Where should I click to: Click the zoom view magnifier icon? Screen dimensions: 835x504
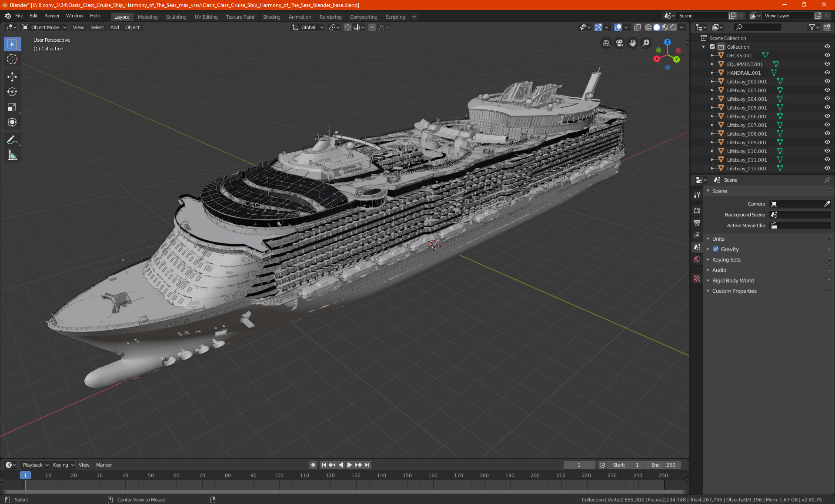click(646, 43)
